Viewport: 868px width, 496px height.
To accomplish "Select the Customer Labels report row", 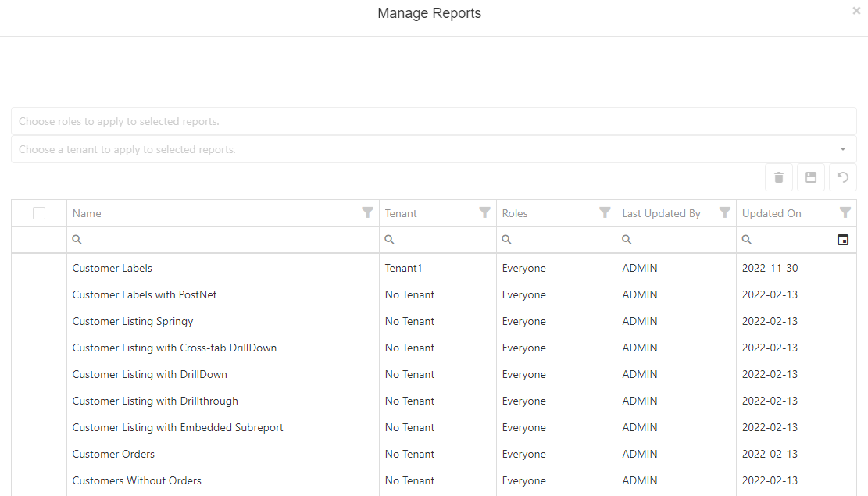I will click(113, 268).
